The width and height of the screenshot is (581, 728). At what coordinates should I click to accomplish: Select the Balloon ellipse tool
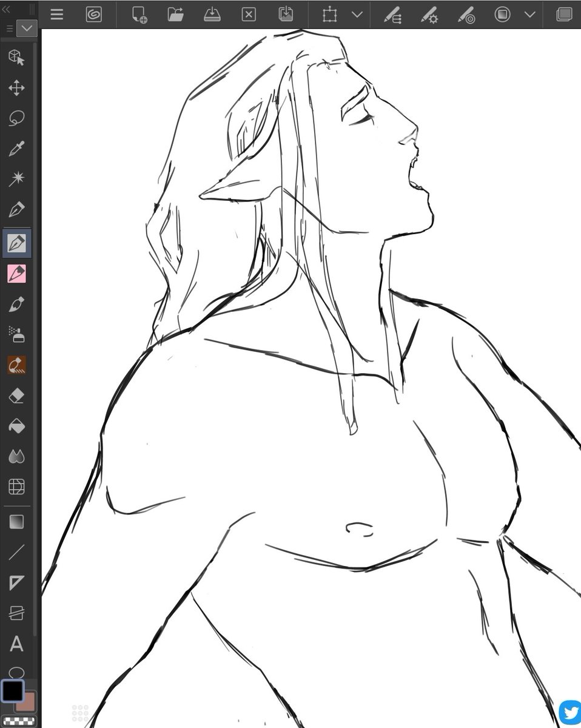click(16, 672)
